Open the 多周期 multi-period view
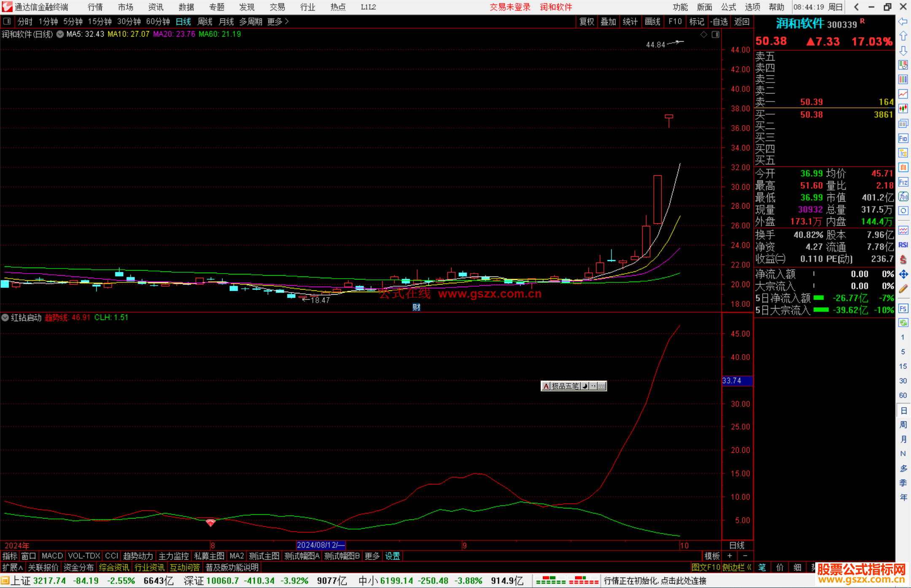The image size is (911, 588). [251, 21]
